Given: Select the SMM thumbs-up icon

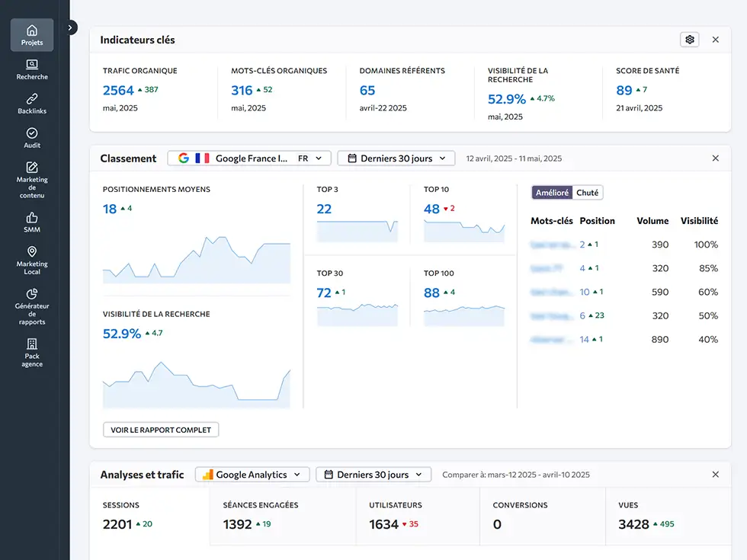Looking at the screenshot, I should tap(32, 222).
